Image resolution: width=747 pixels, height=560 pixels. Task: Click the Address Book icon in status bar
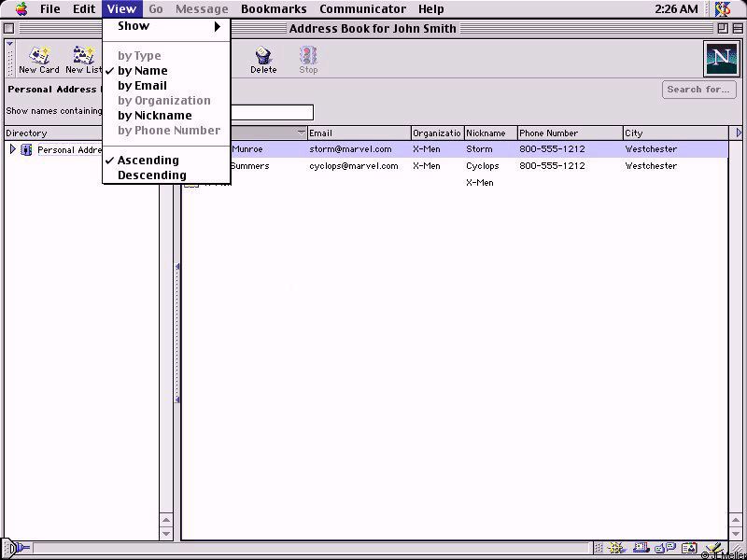point(689,549)
